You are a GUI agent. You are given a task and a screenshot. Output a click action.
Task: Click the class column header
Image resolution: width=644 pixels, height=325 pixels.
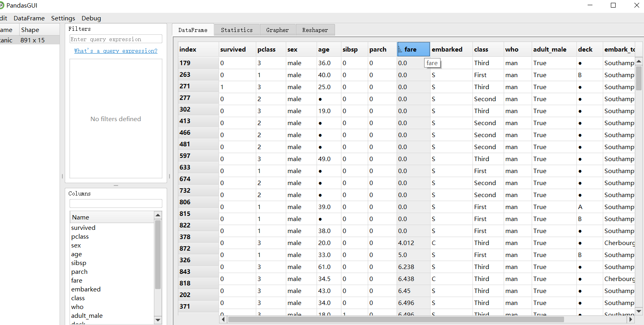pos(488,49)
